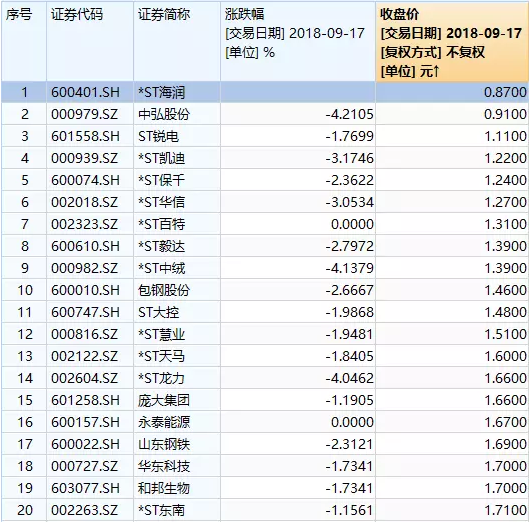This screenshot has height=522, width=529.
Task: Click change value -1.9868
Action: (350, 312)
